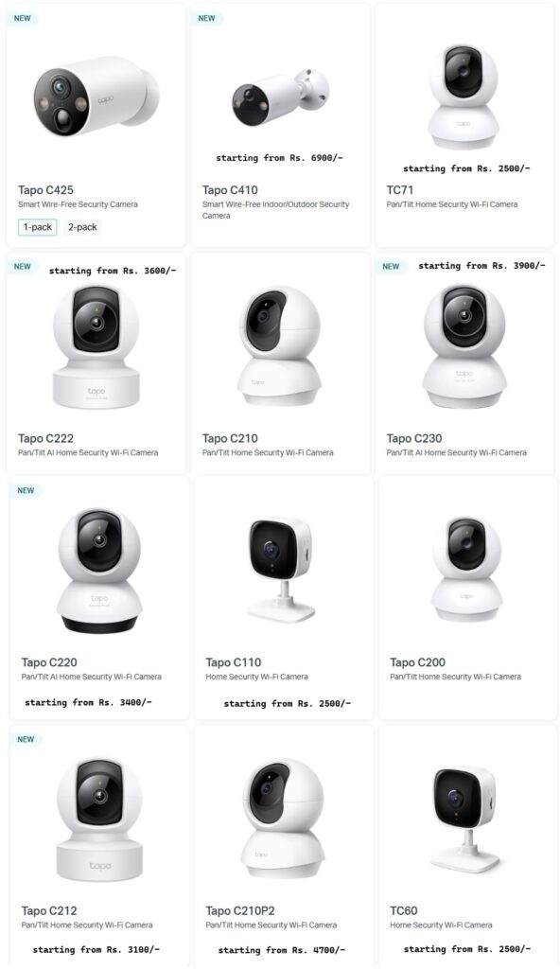Screen dimensions: 560x969
Task: Click the TC60 product name
Action: click(x=404, y=911)
